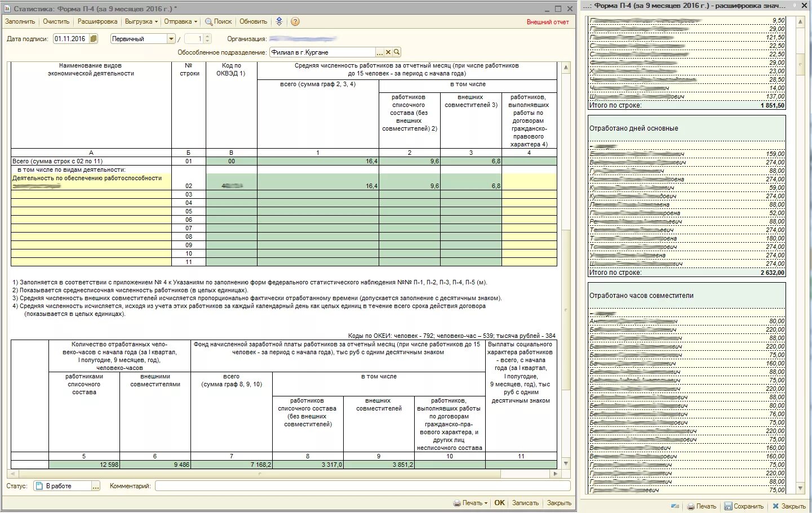Increase the correction number spinner up arrow

point(207,37)
